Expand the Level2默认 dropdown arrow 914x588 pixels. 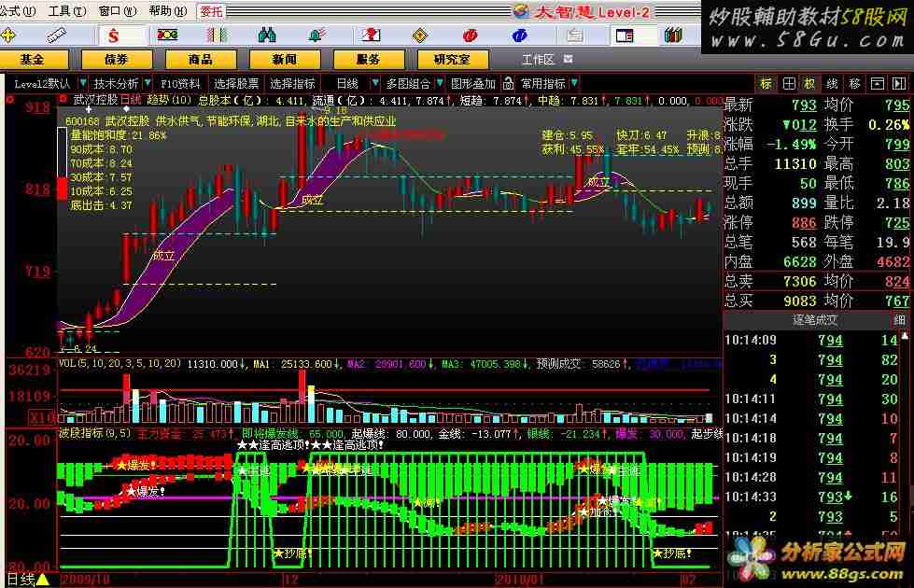[x=83, y=83]
